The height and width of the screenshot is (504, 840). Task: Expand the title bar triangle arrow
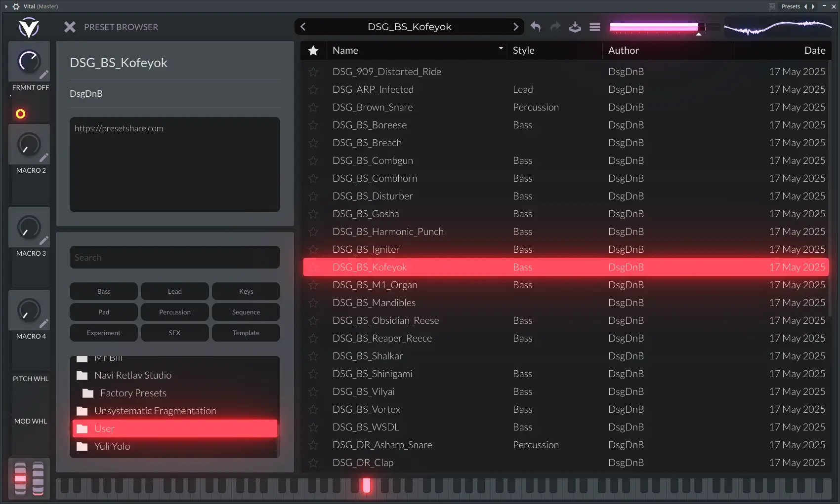pyautogui.click(x=6, y=6)
